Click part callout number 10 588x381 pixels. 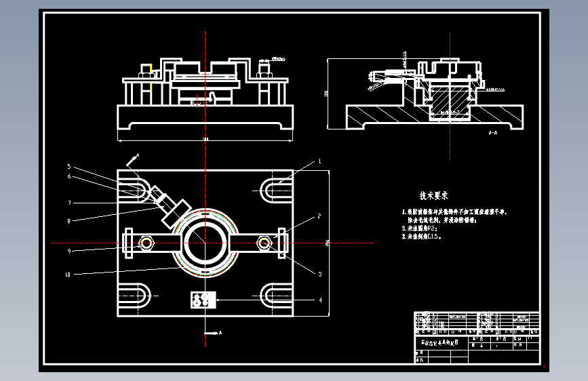point(68,275)
